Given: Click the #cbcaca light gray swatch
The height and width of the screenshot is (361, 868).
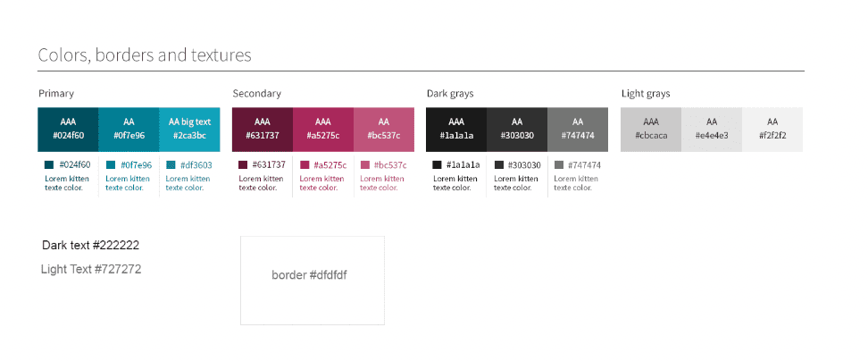Looking at the screenshot, I should tap(651, 129).
